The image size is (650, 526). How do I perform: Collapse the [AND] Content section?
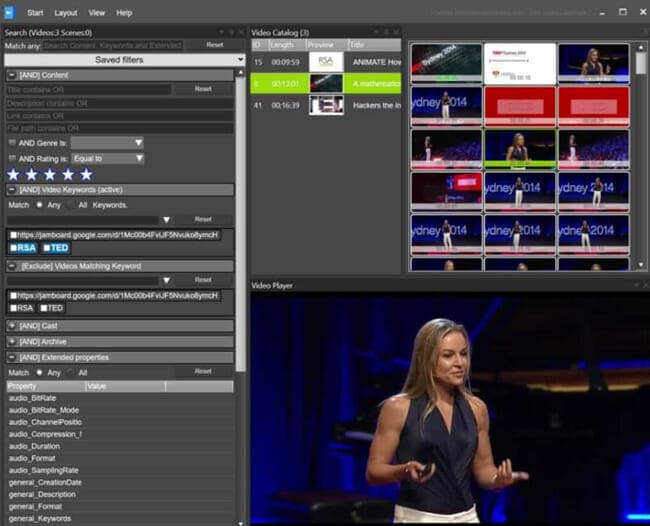coord(12,75)
